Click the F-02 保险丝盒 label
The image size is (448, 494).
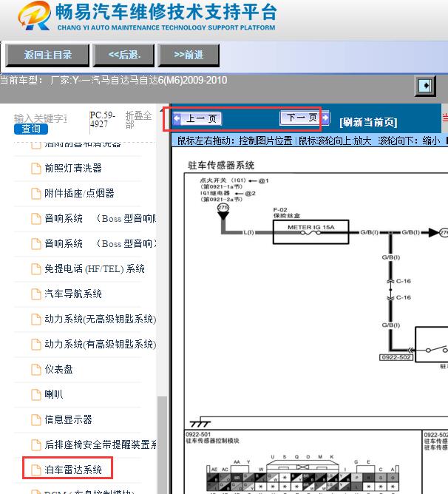tap(286, 213)
